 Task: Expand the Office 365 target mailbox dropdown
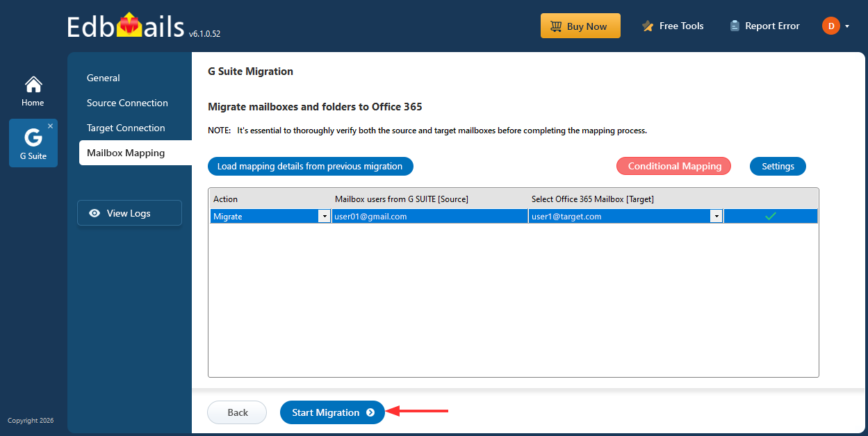pyautogui.click(x=716, y=217)
